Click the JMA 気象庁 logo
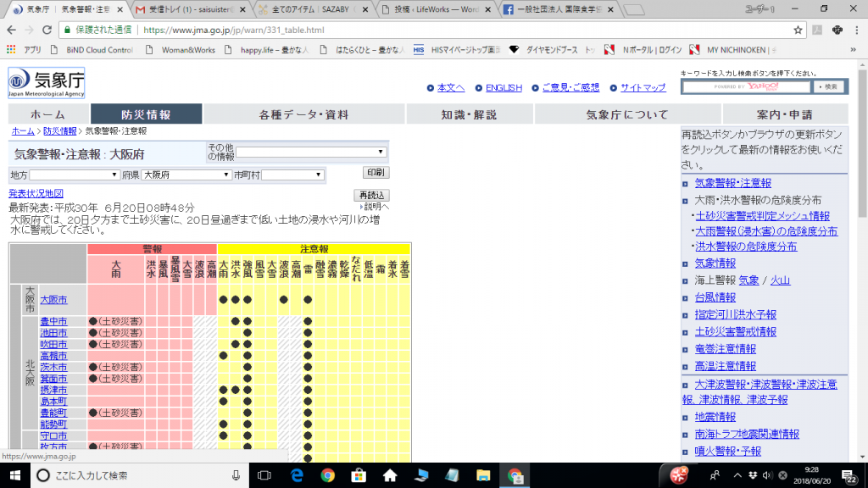Screen dimensions: 868x488 coord(47,82)
